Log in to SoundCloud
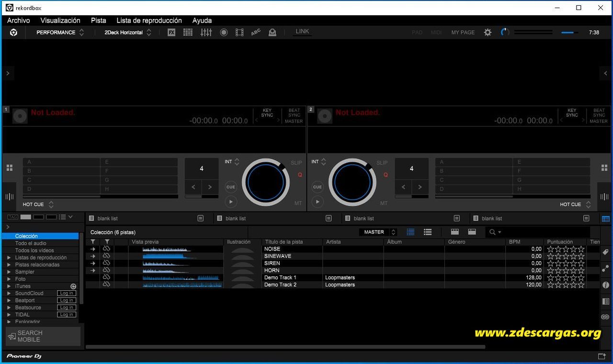 click(67, 293)
